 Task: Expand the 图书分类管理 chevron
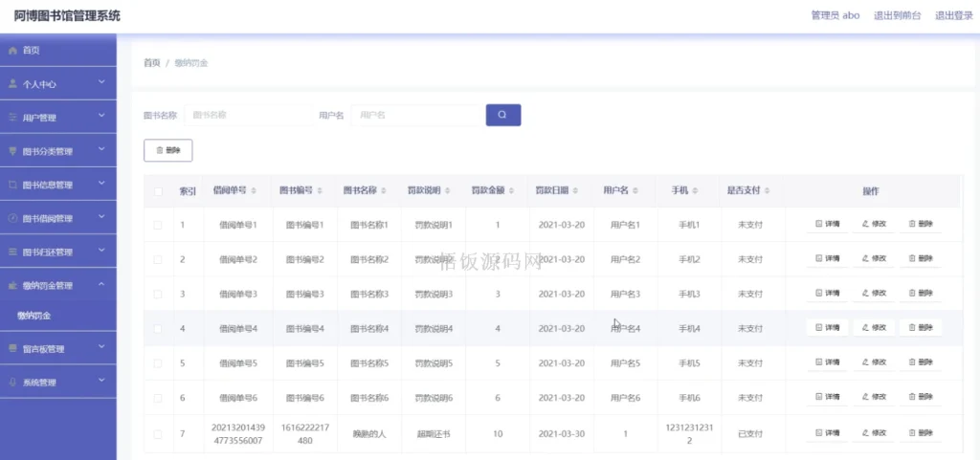click(x=101, y=149)
